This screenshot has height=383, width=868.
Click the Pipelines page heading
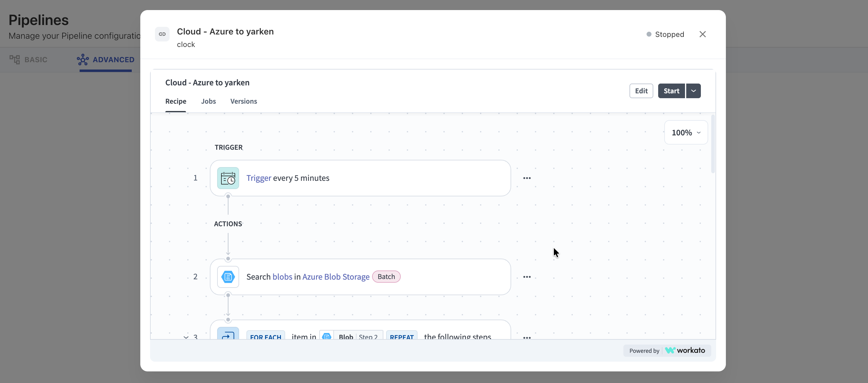coord(38,20)
